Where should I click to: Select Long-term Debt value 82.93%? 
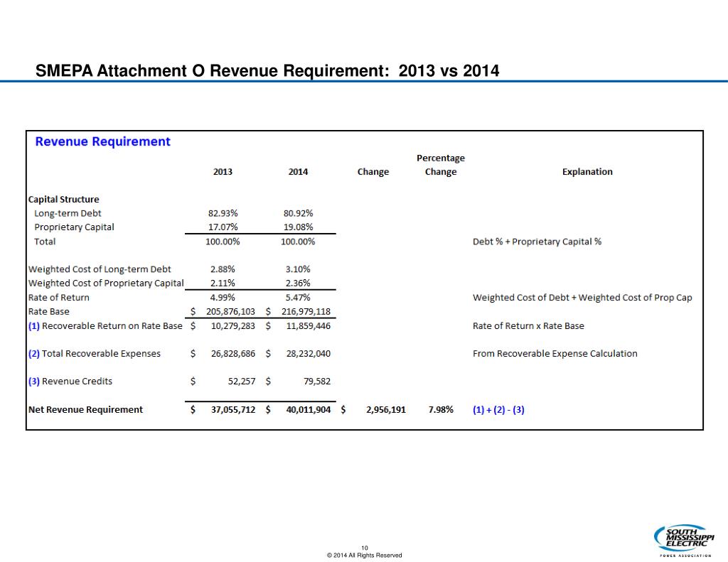223,213
